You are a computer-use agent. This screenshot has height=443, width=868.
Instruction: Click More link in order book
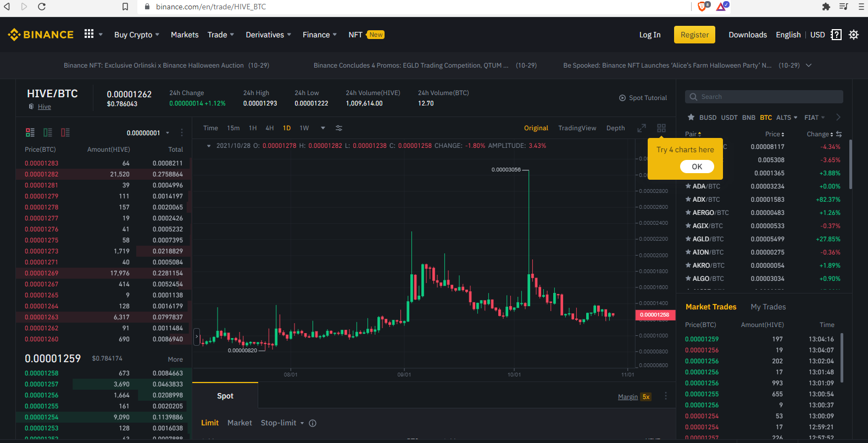[175, 359]
